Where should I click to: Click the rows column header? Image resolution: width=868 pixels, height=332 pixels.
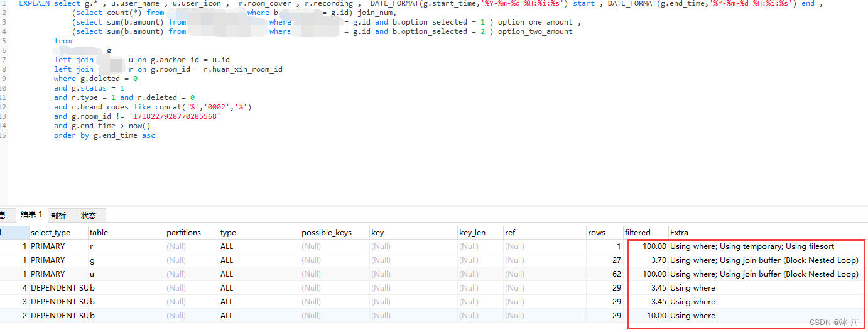pos(597,232)
